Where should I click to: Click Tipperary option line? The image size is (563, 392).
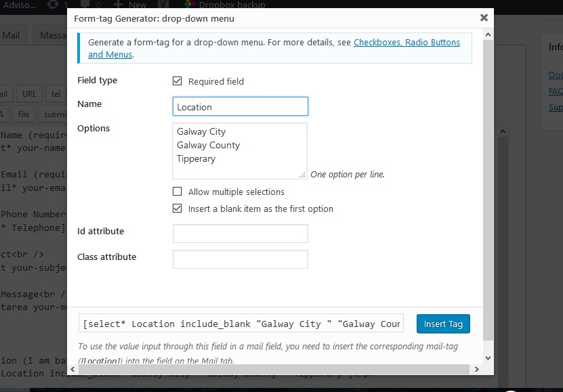click(x=196, y=159)
